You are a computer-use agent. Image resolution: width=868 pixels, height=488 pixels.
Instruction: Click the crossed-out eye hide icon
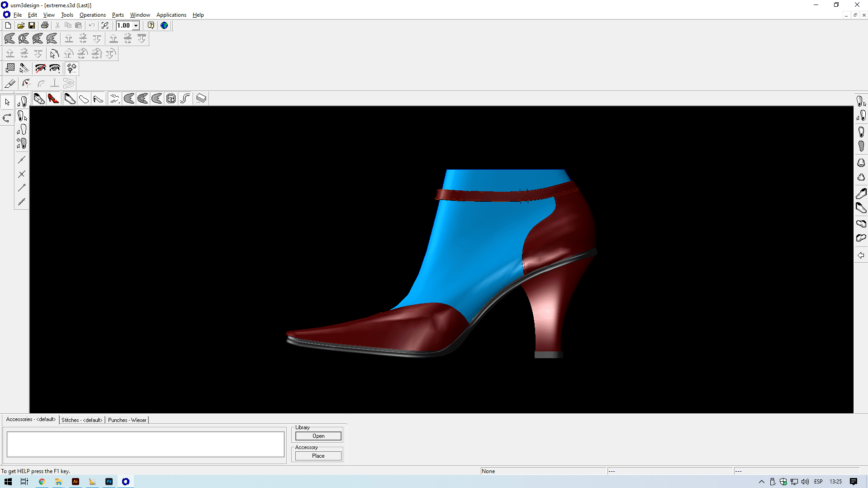pos(41,68)
